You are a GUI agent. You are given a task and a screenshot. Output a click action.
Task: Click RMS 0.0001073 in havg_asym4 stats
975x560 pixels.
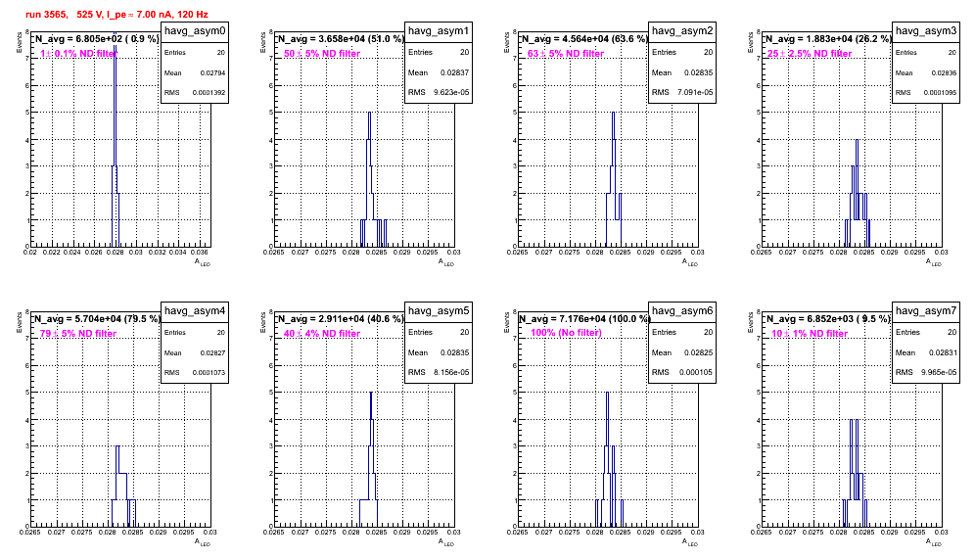[195, 373]
